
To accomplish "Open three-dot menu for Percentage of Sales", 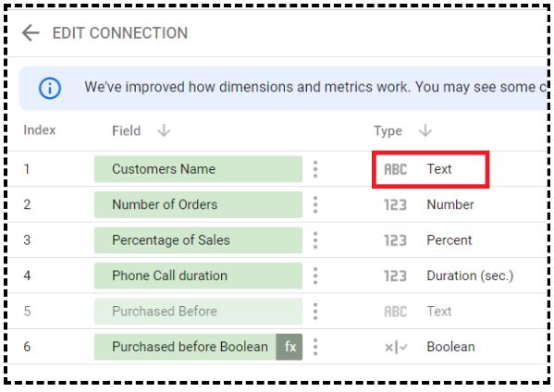I will click(x=315, y=240).
